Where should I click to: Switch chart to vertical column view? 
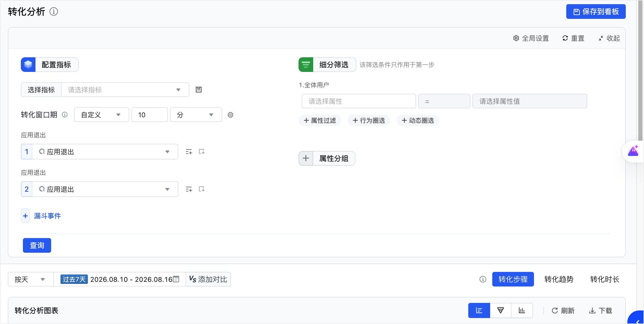(522, 310)
